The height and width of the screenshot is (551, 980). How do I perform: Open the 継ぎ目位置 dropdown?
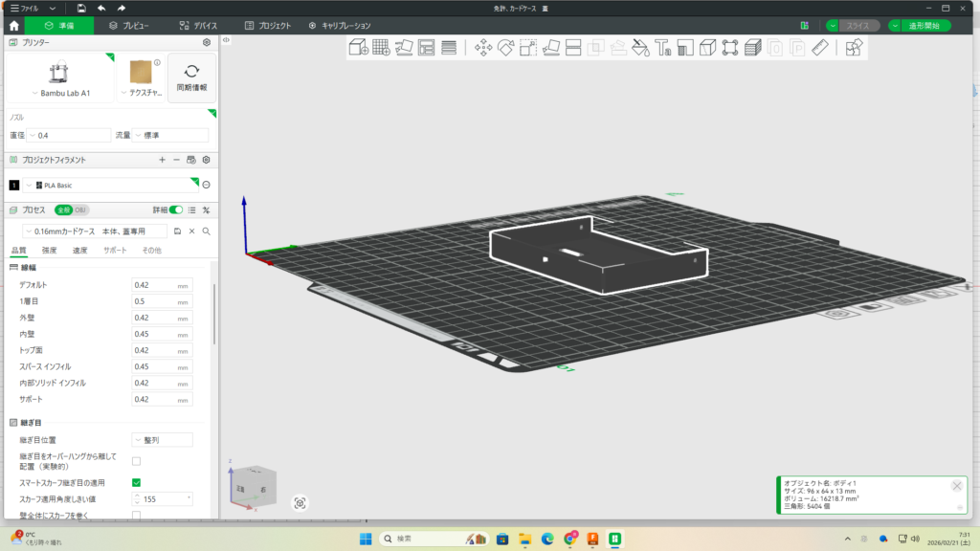coord(162,440)
